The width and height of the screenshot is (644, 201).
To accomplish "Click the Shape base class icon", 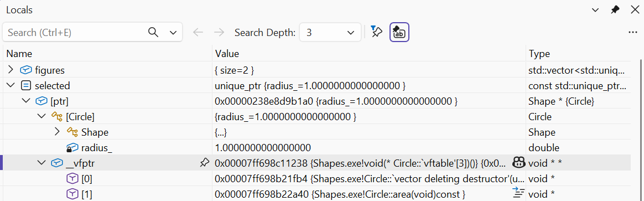I will click(x=72, y=132).
